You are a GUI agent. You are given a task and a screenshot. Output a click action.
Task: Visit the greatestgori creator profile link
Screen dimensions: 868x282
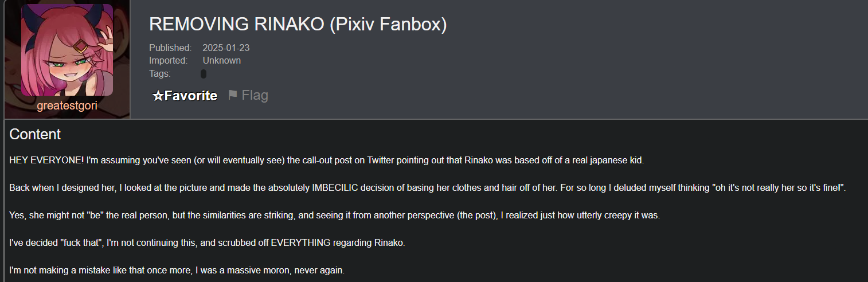pyautogui.click(x=67, y=106)
